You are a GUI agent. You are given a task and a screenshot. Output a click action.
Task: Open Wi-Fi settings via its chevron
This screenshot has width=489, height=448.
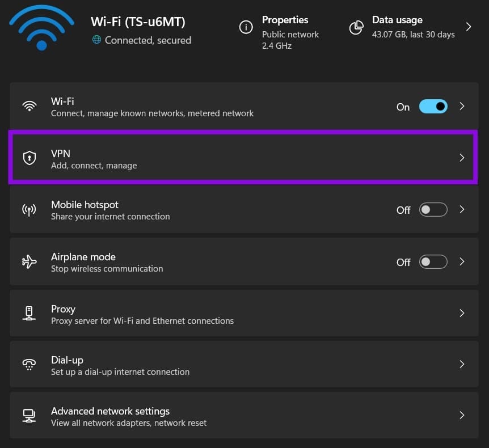(462, 106)
